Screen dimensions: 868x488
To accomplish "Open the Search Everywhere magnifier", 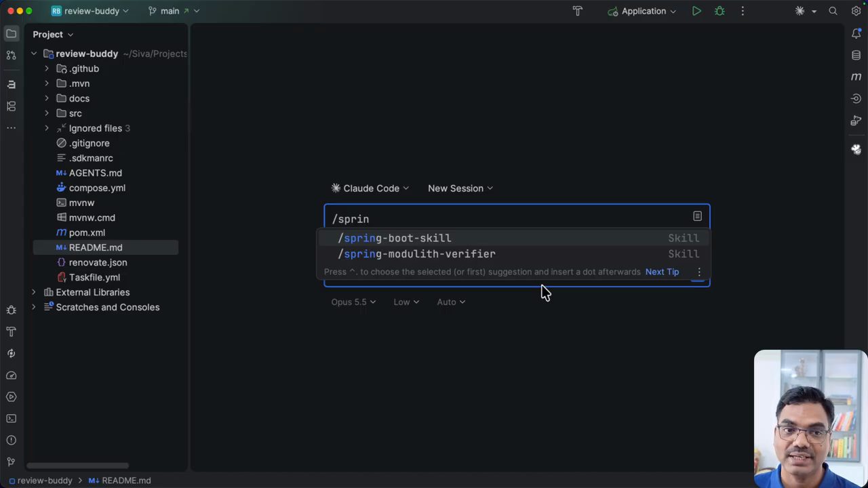I will 833,11.
